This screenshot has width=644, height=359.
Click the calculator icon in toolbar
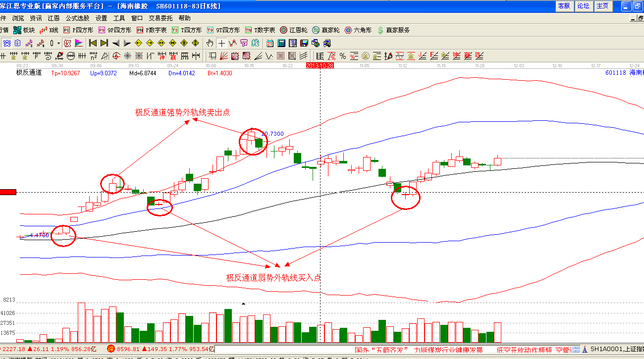(x=281, y=43)
